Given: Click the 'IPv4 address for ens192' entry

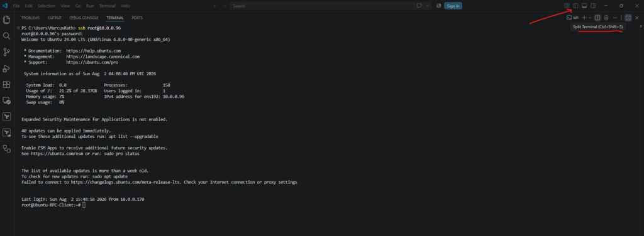Looking at the screenshot, I should pos(144,97).
